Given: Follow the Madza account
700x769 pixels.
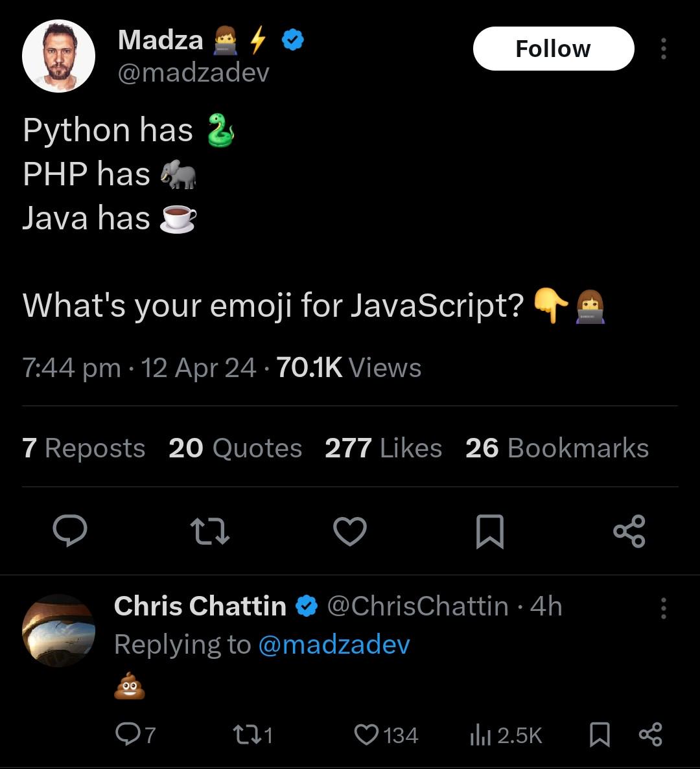Looking at the screenshot, I should pyautogui.click(x=553, y=49).
